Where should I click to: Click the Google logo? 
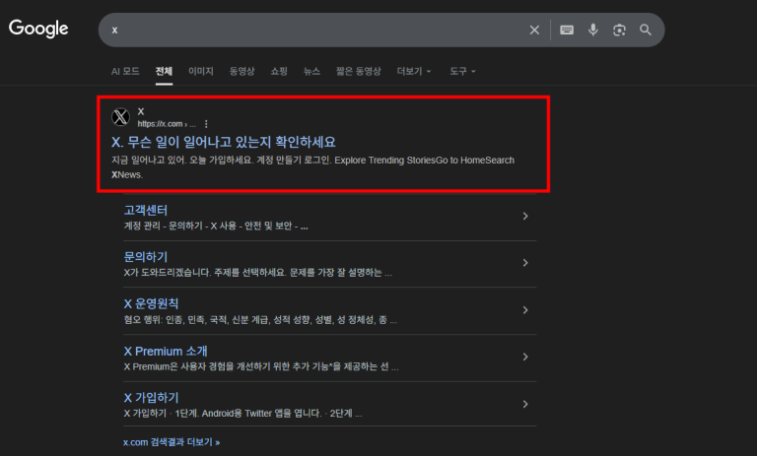point(39,29)
